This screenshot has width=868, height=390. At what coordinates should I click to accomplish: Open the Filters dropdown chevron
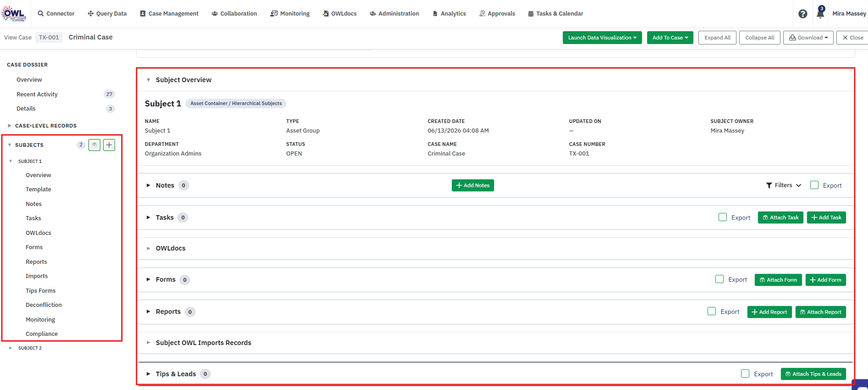798,185
